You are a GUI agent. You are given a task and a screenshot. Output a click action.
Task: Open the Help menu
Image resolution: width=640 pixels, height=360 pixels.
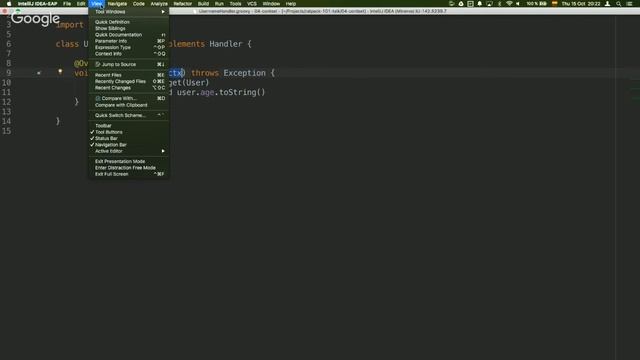291,4
